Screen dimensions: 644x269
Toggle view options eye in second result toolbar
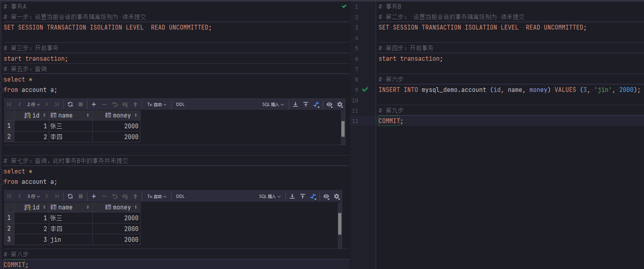(326, 196)
